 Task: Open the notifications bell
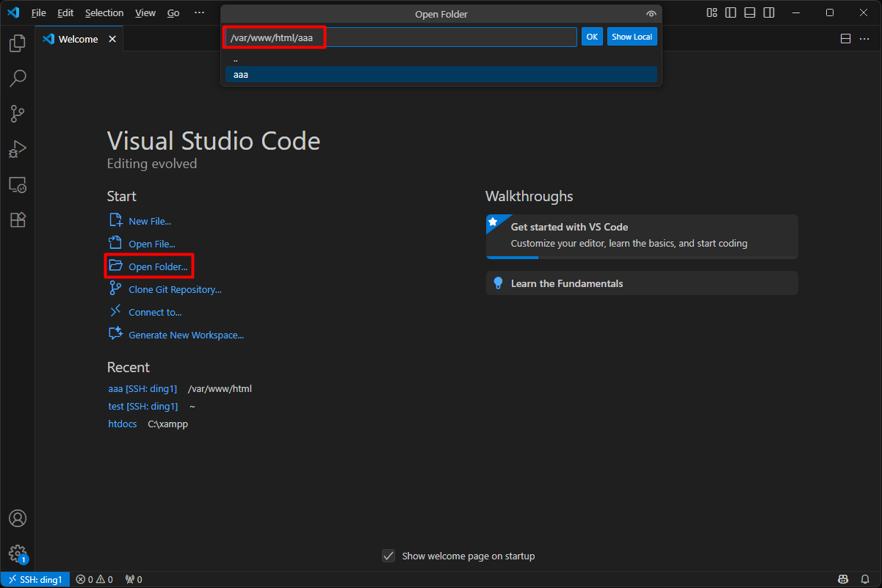tap(865, 580)
